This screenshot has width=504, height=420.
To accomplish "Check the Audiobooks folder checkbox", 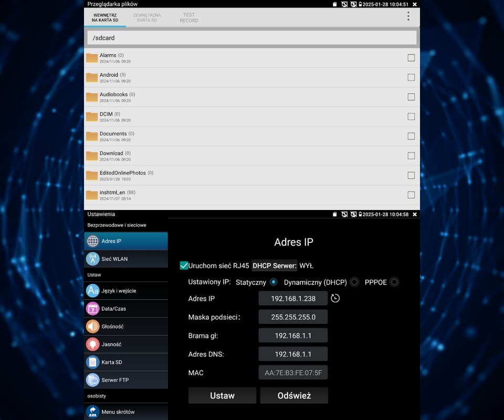I will click(411, 97).
